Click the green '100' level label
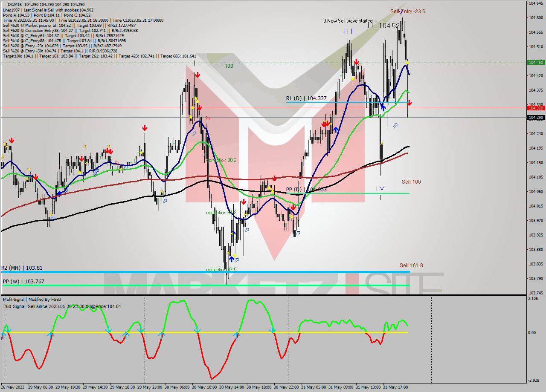The height and width of the screenshot is (392, 546). coord(229,66)
